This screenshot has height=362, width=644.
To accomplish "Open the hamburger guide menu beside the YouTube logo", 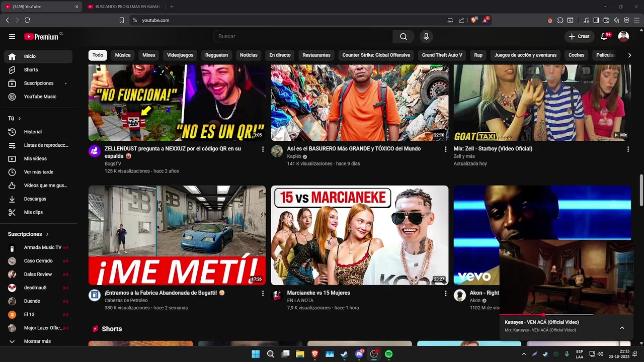I will (12, 36).
